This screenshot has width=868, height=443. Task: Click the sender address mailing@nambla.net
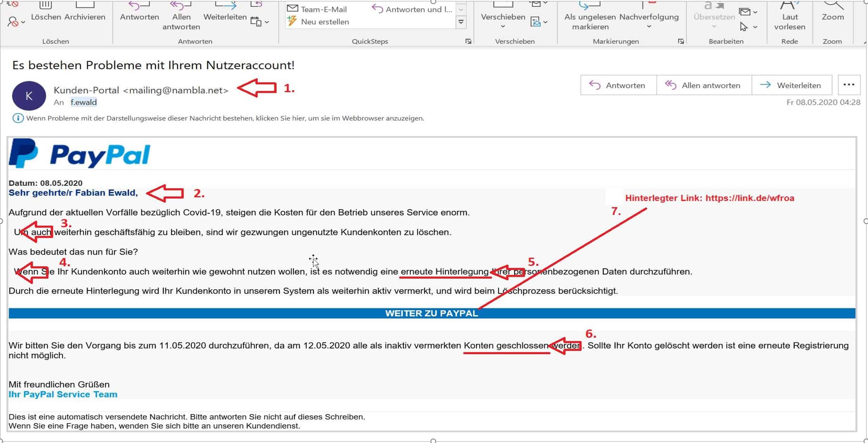[175, 90]
